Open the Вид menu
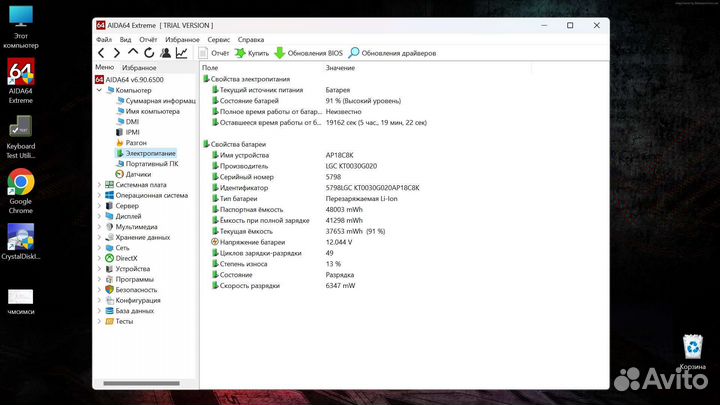Screen dimensions: 720x405 tap(125, 39)
